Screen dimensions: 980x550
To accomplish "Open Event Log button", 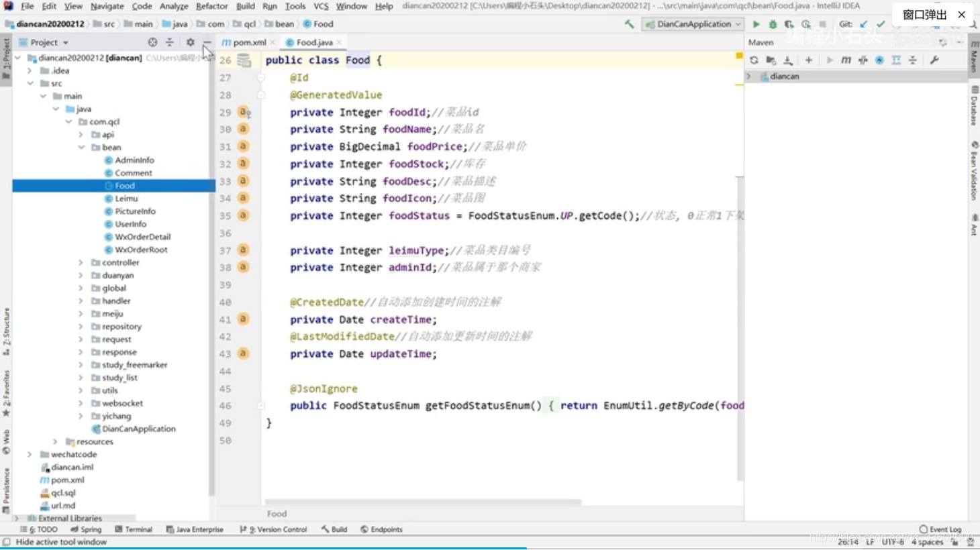I will click(940, 529).
